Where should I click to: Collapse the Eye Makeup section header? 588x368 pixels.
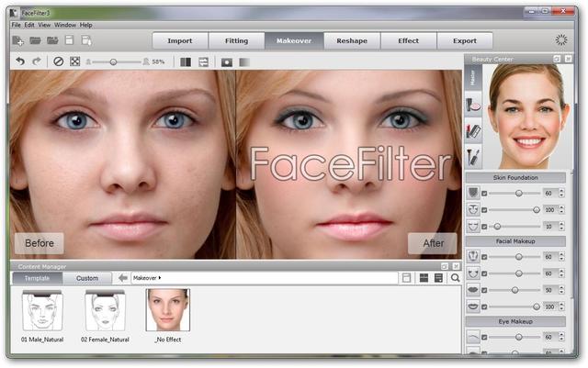coord(515,321)
